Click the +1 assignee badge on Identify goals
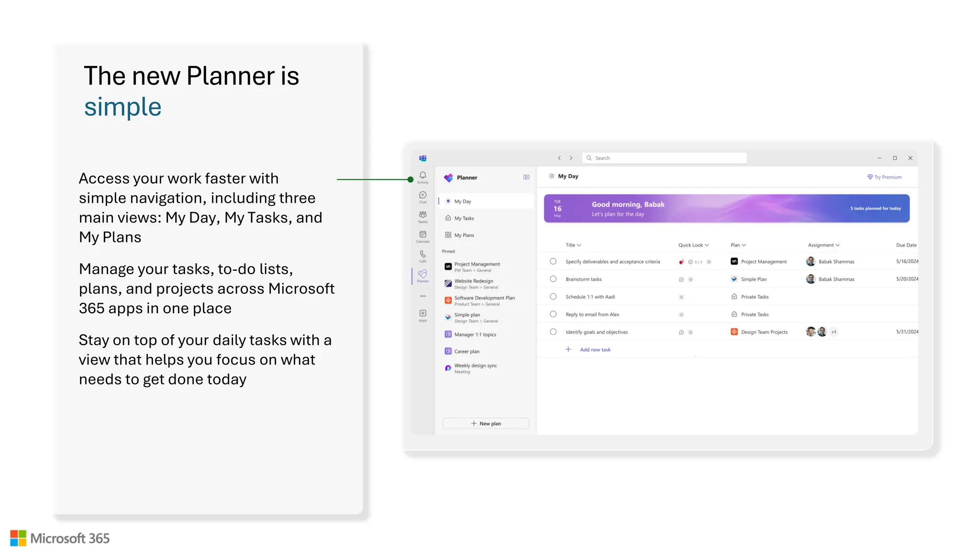Screen dimensions: 980x551 834,332
